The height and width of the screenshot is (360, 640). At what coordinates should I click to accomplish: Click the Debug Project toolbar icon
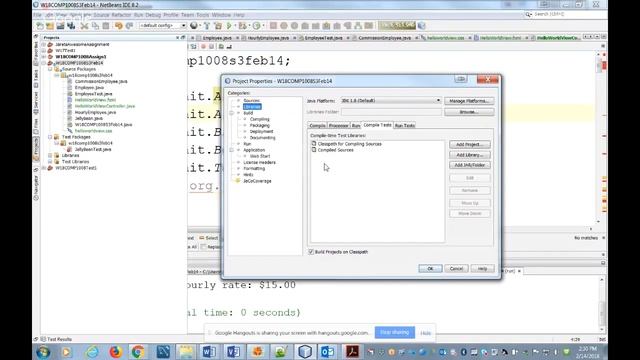tap(243, 26)
